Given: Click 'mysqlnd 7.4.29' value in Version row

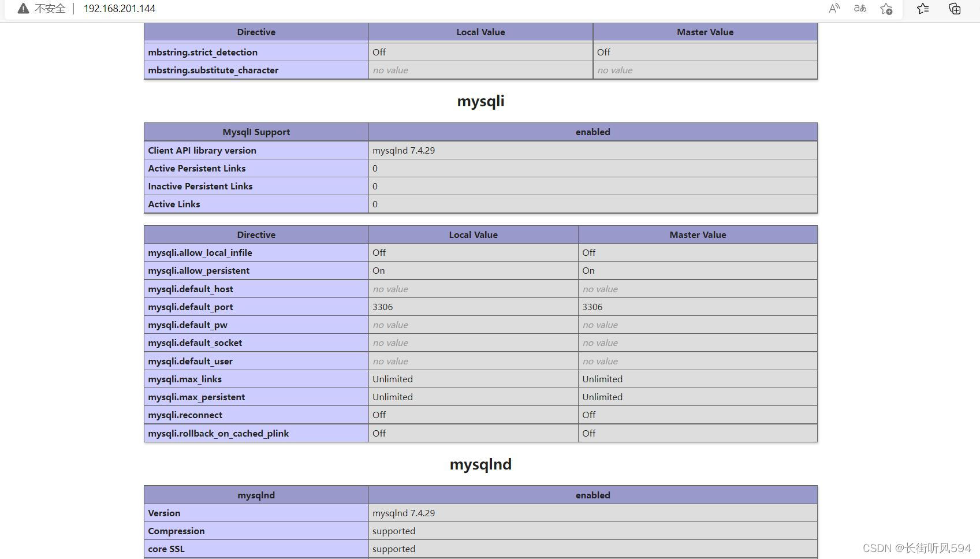Looking at the screenshot, I should coord(404,513).
